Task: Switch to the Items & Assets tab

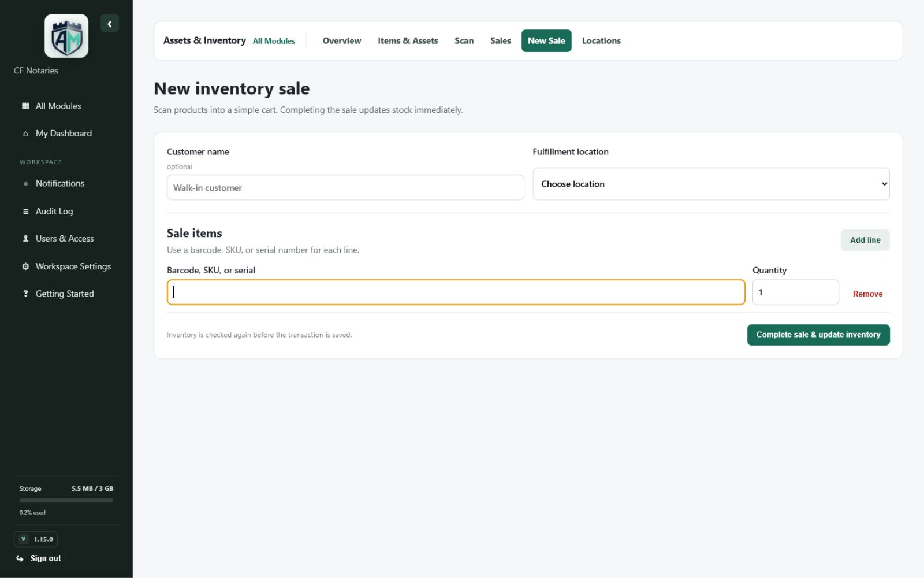Action: pos(408,41)
